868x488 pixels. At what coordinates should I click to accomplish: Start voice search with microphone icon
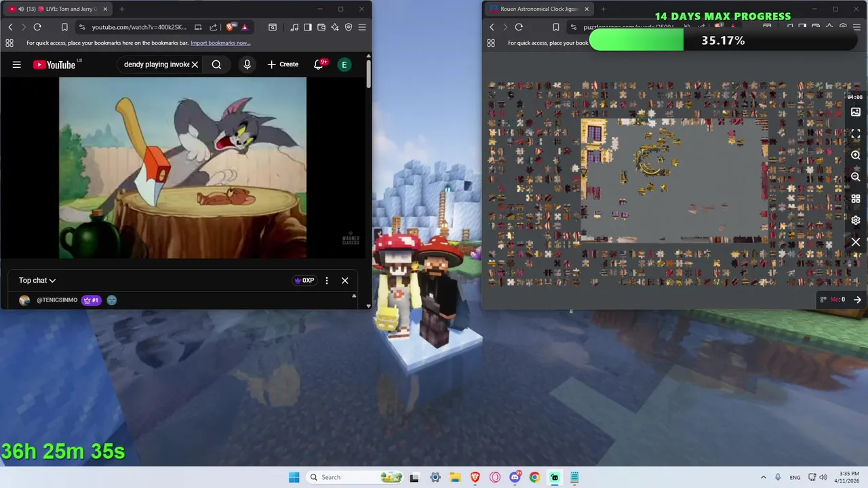pos(247,64)
